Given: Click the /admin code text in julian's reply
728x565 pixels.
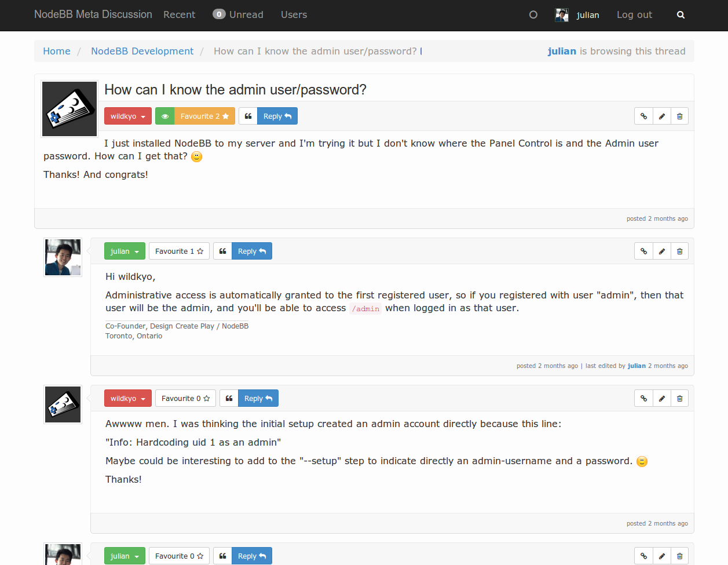Looking at the screenshot, I should click(365, 309).
